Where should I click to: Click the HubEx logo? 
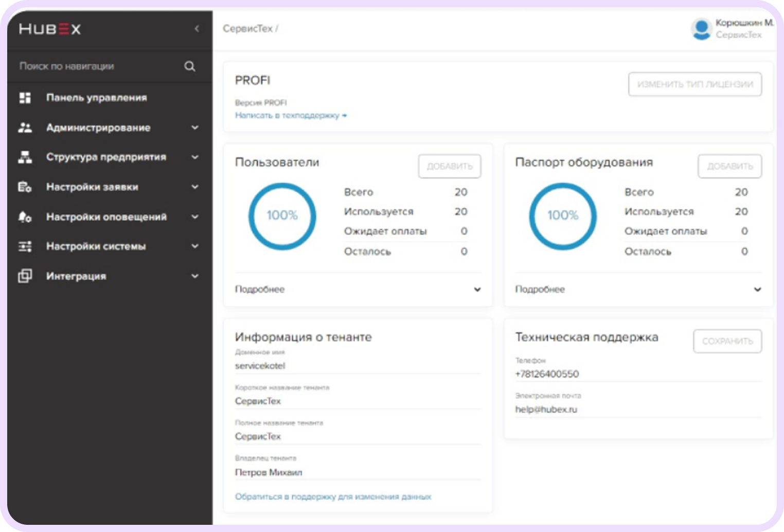[x=50, y=29]
